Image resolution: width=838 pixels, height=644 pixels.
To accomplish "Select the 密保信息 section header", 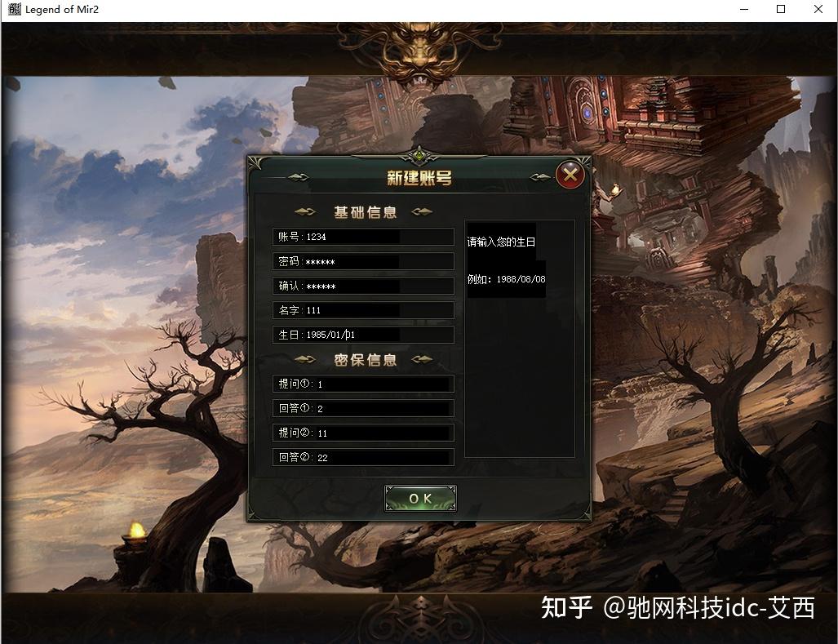I will point(365,360).
